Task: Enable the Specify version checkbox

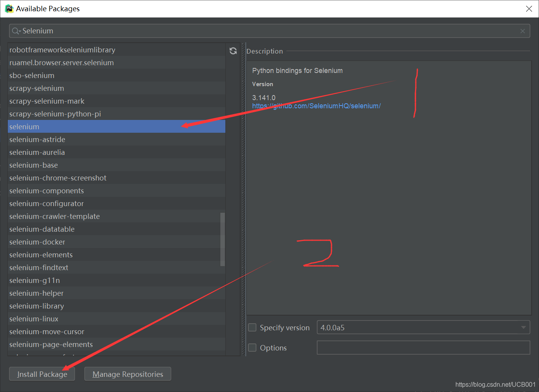Action: click(252, 328)
